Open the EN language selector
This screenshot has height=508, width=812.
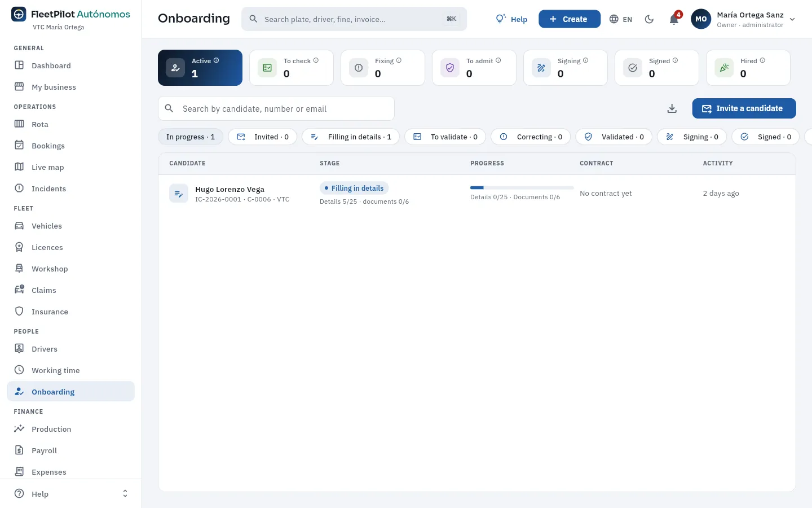[621, 19]
